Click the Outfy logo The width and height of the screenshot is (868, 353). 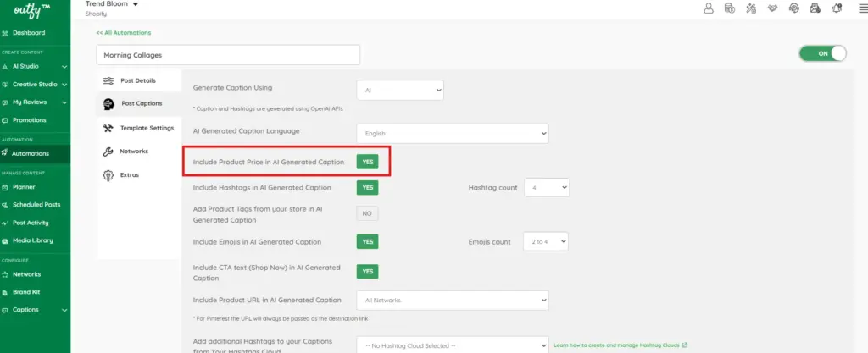[x=34, y=9]
